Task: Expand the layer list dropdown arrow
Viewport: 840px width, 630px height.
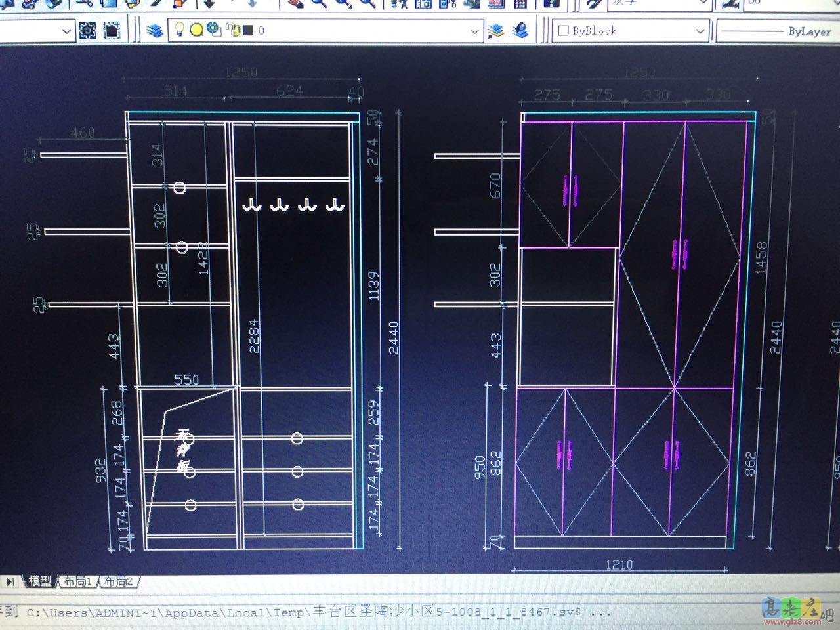Action: tap(475, 31)
